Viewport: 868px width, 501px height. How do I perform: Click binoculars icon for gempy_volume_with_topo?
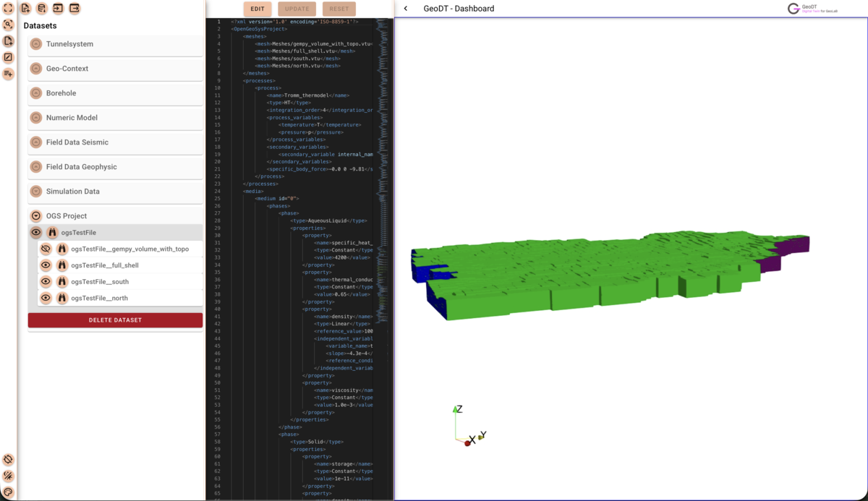coord(62,249)
